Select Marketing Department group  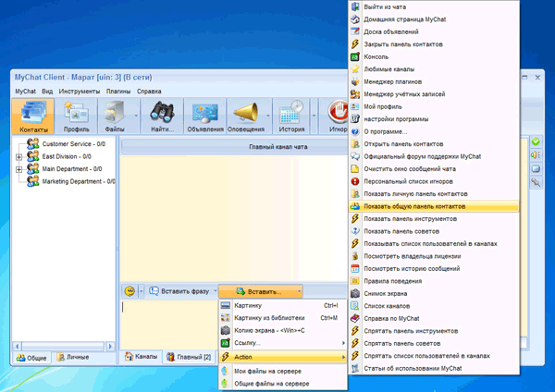coord(79,181)
